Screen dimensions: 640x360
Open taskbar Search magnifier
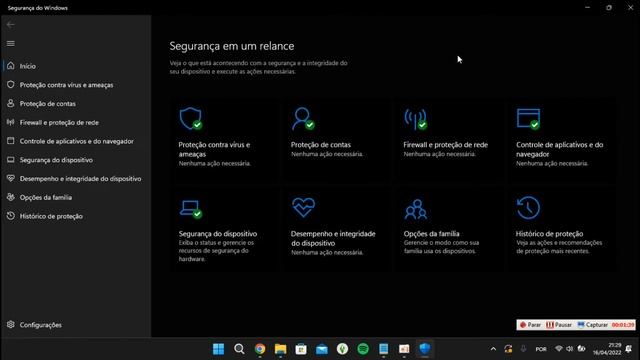point(239,349)
